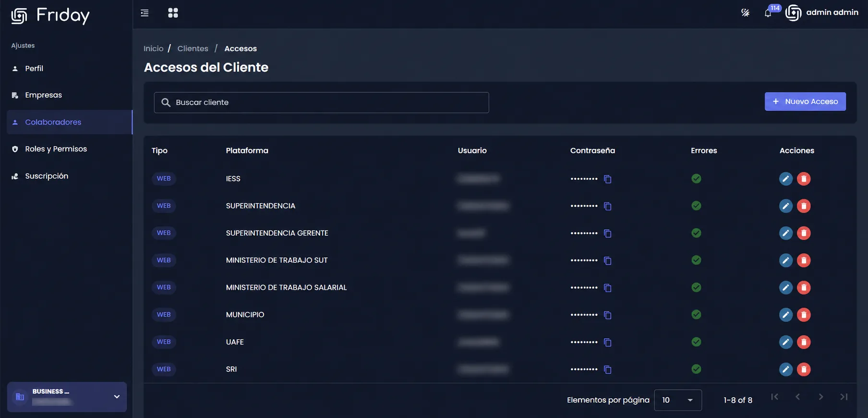Open the notifications bell
Image resolution: width=868 pixels, height=418 pixels.
768,13
